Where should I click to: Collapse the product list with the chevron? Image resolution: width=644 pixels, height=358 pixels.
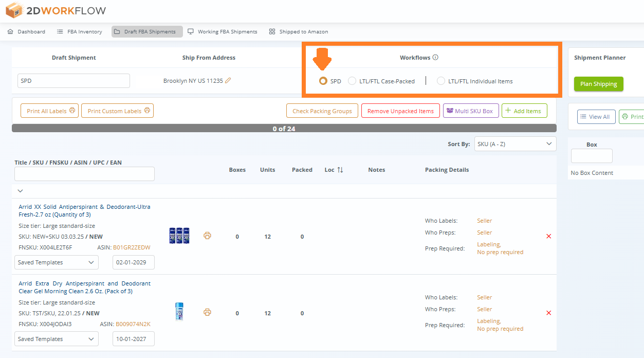[20, 190]
